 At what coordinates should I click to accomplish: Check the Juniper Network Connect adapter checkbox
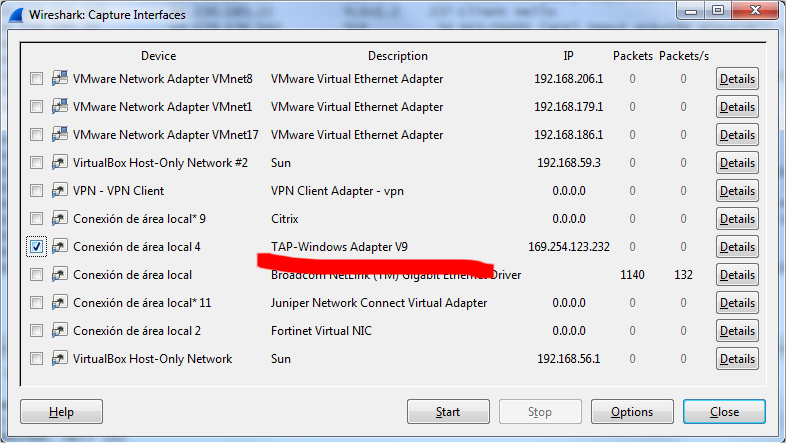pos(36,303)
